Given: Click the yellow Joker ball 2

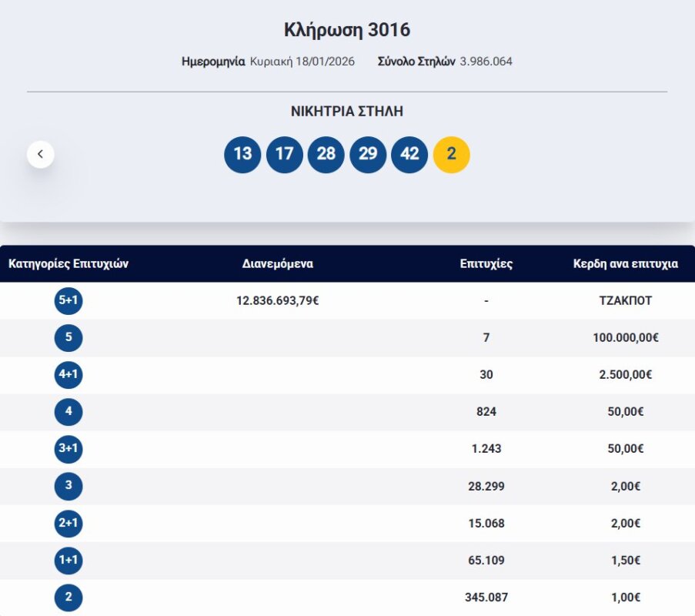Looking at the screenshot, I should point(452,154).
